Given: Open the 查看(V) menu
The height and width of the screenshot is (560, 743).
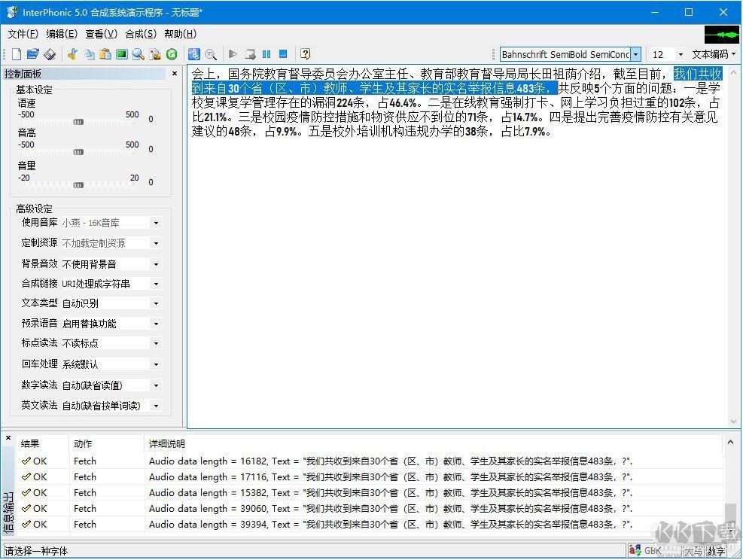Looking at the screenshot, I should tap(102, 34).
